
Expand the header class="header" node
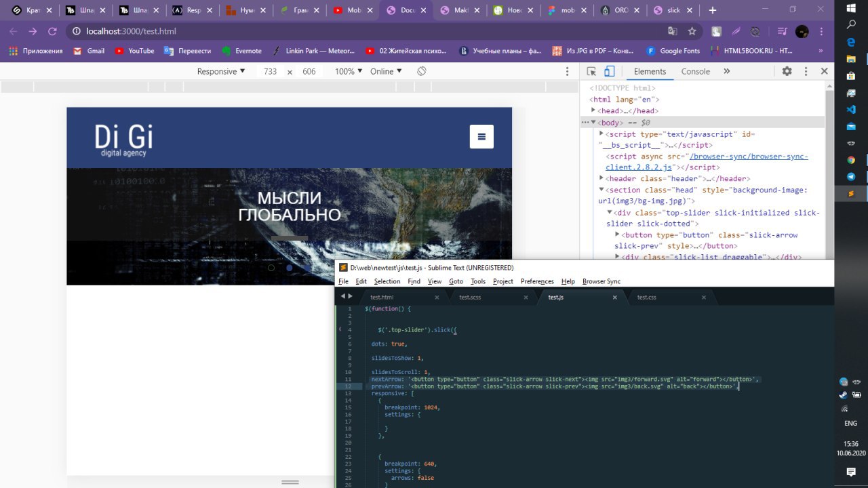pyautogui.click(x=601, y=178)
